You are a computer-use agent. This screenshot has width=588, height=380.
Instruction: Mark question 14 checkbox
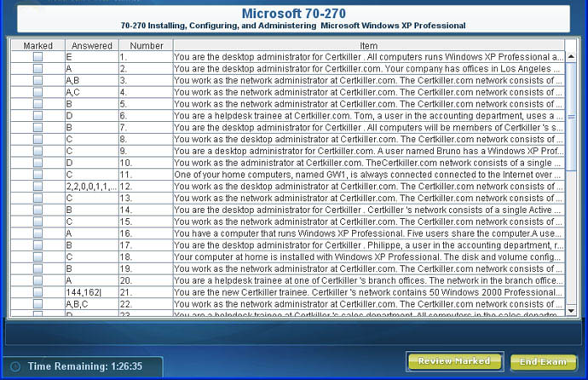(x=37, y=210)
